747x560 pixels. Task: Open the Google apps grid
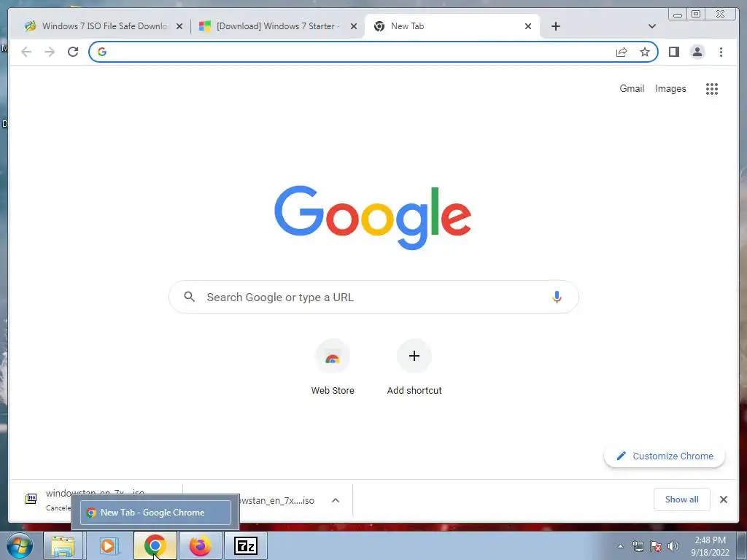712,88
